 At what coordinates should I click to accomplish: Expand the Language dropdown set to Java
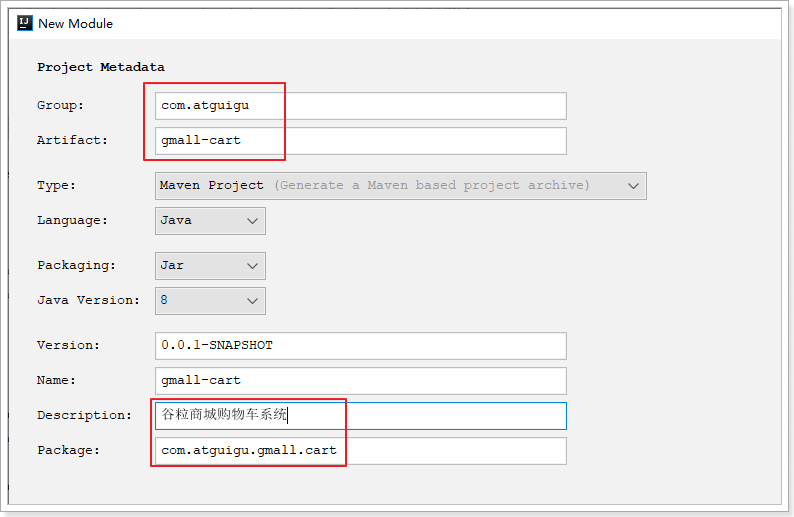pos(210,221)
